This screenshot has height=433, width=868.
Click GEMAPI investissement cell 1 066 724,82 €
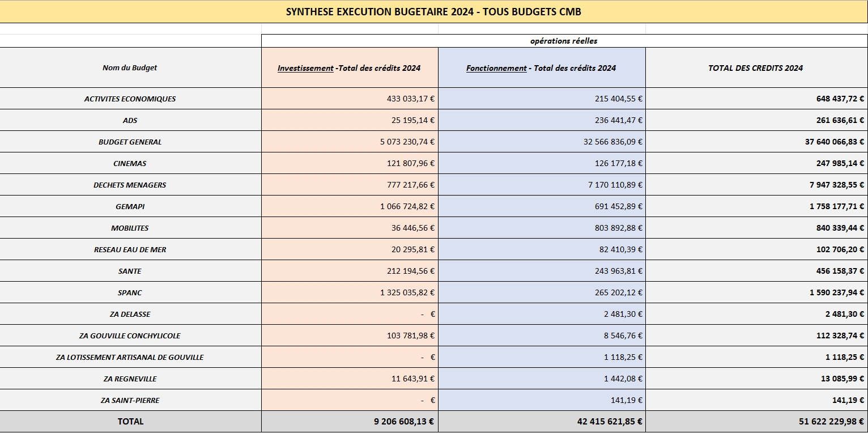click(407, 206)
